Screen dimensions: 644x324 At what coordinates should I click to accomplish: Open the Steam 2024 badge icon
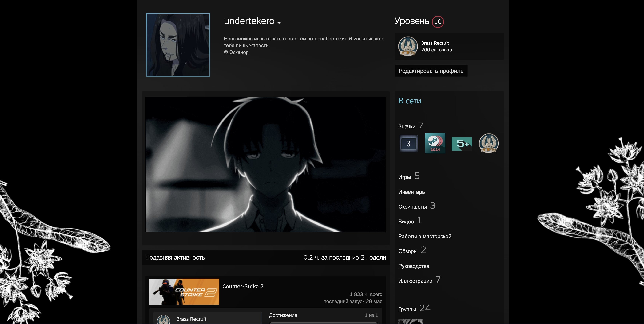[x=435, y=143]
